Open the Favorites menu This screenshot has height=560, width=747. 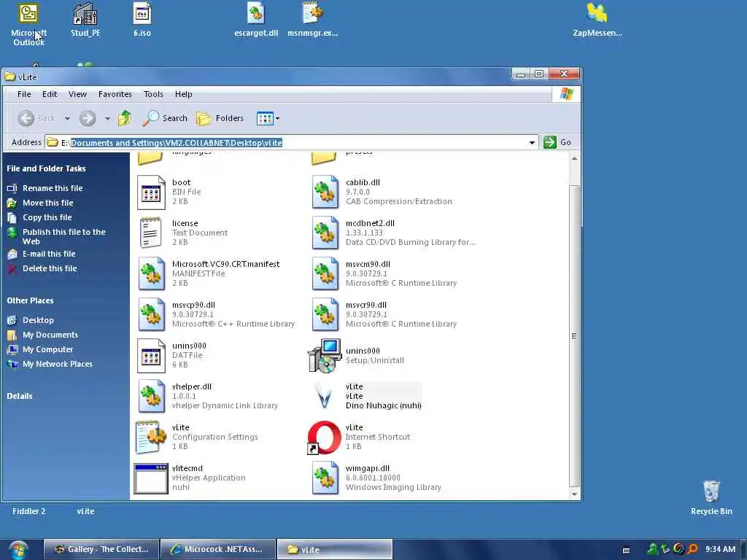pos(115,94)
